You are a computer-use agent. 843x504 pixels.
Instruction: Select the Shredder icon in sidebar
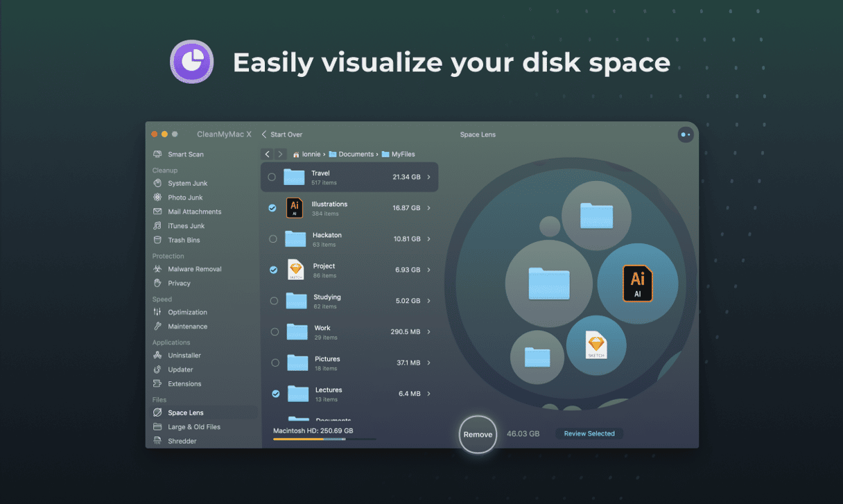click(157, 441)
